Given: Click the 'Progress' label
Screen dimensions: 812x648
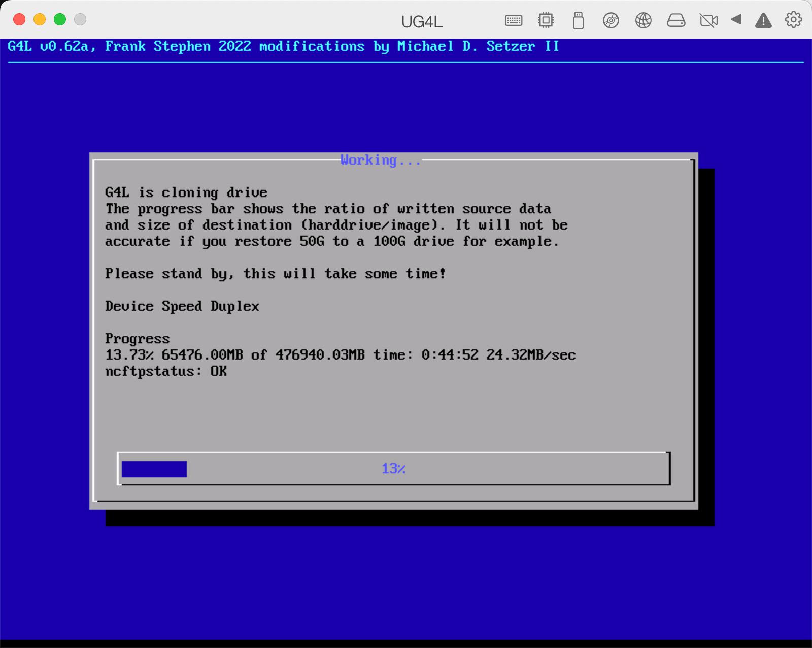Looking at the screenshot, I should 138,339.
